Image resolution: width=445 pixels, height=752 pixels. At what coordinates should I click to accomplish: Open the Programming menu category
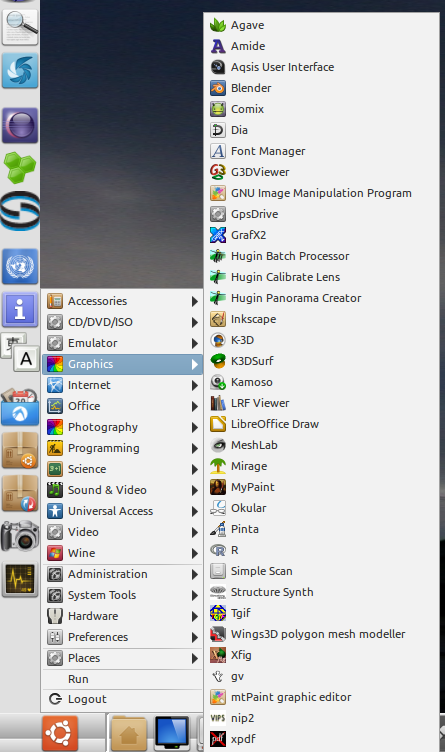tap(122, 448)
